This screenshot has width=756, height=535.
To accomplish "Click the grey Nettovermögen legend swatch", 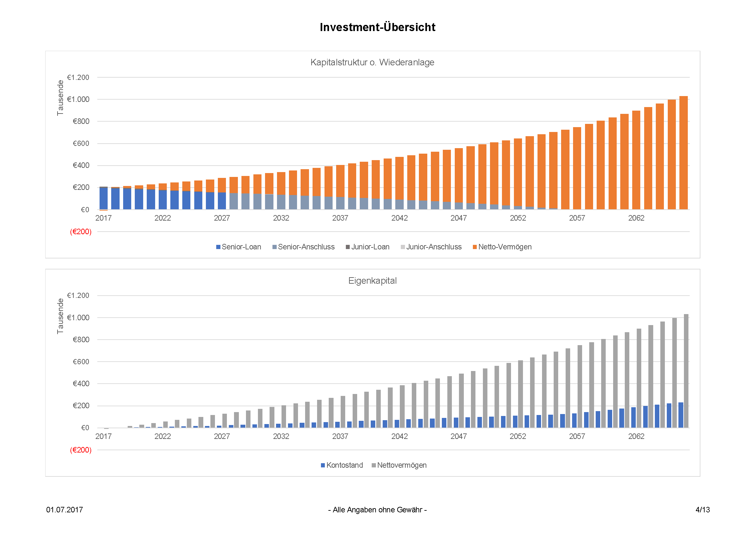I will [373, 465].
